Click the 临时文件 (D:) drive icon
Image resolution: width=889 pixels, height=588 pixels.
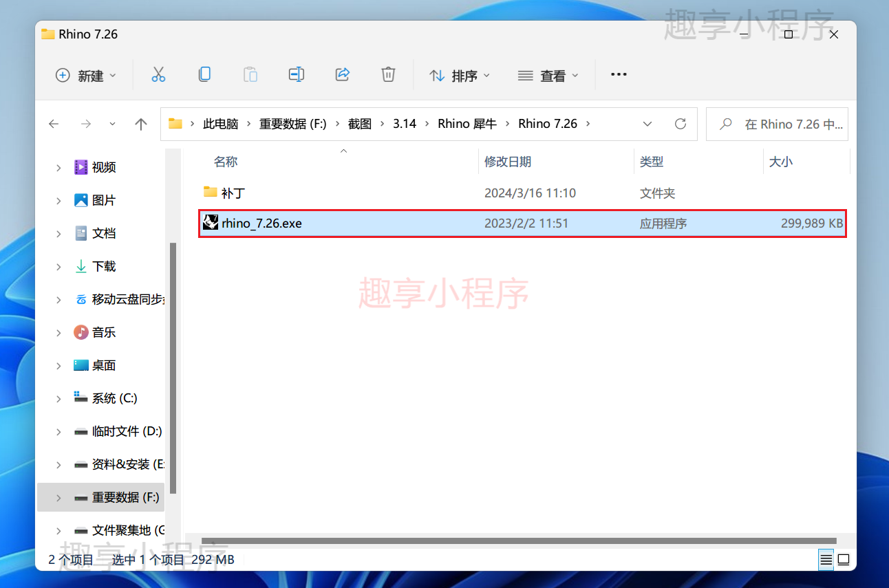(x=81, y=431)
